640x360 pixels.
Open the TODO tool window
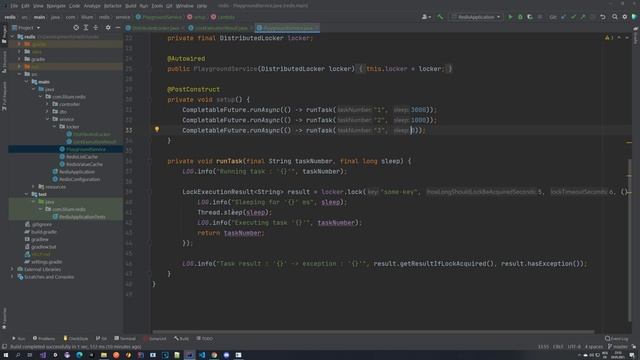[204, 338]
